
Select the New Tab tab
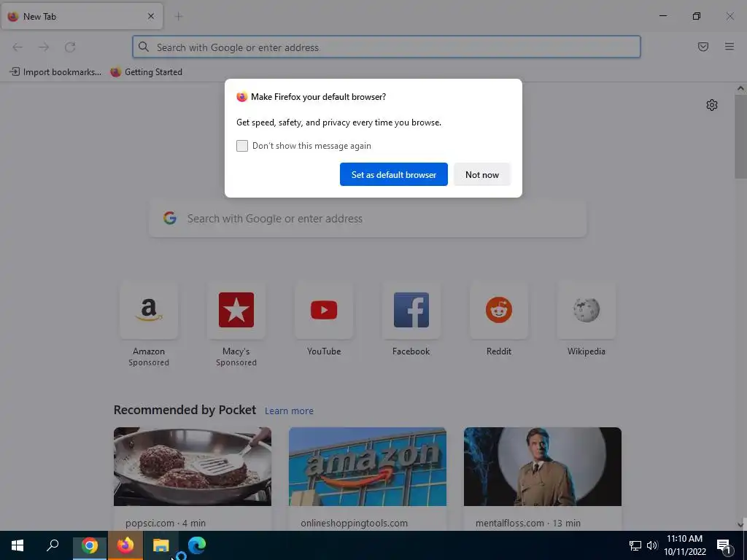82,16
